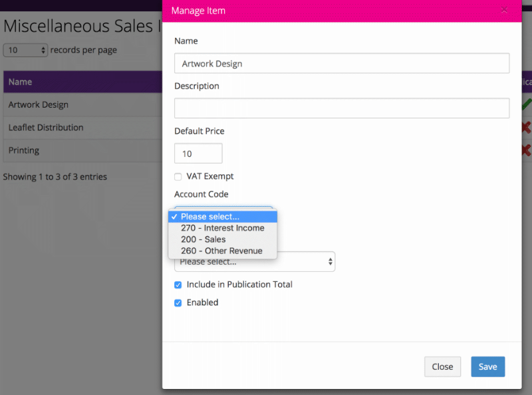This screenshot has width=532, height=395.
Task: Click the Close button in dialog footer
Action: point(442,366)
